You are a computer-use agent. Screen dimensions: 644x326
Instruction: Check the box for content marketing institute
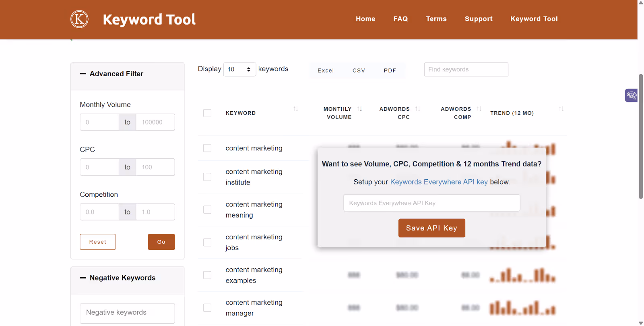(x=207, y=177)
